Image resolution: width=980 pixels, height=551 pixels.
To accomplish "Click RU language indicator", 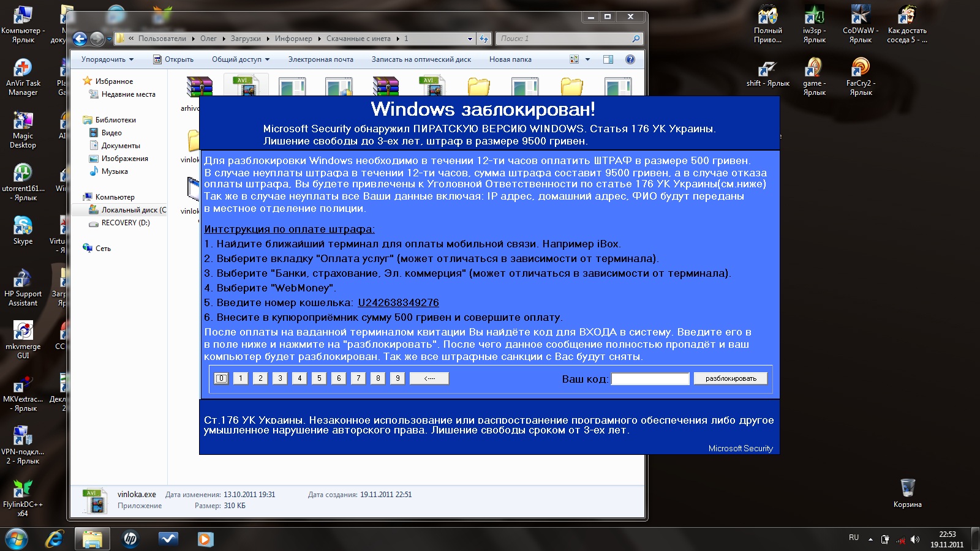I will click(854, 538).
